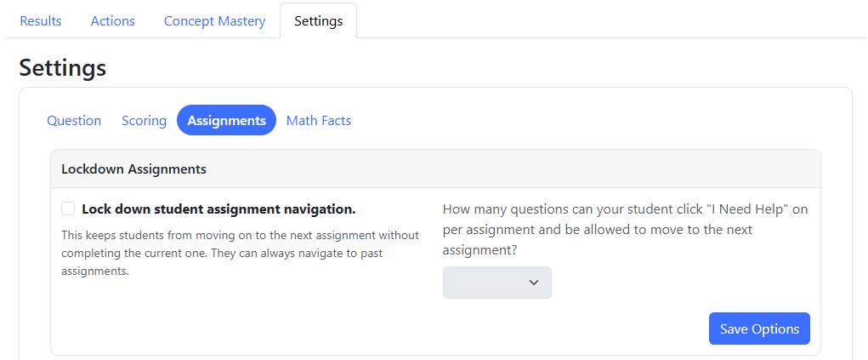Select the Settings tab
The width and height of the screenshot is (868, 360).
pos(318,21)
